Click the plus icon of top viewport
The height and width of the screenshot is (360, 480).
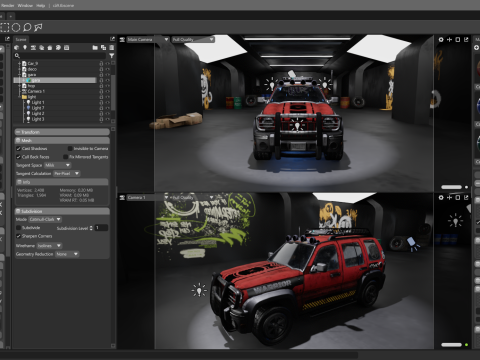point(449,39)
